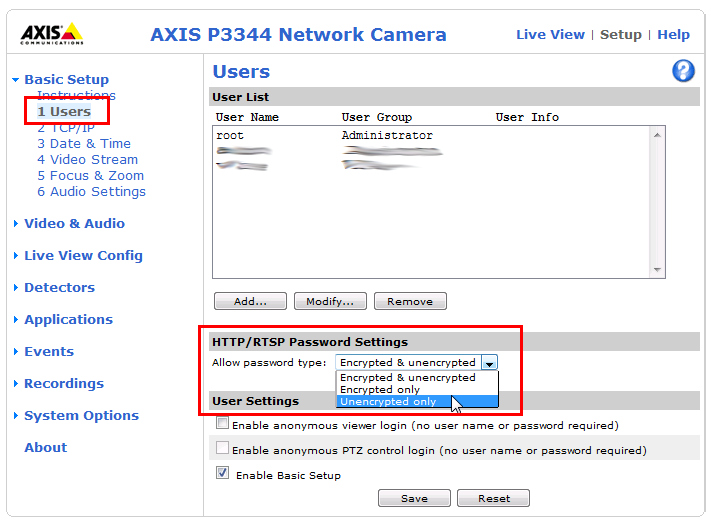
Task: Click the blue help question mark icon
Action: coord(684,71)
